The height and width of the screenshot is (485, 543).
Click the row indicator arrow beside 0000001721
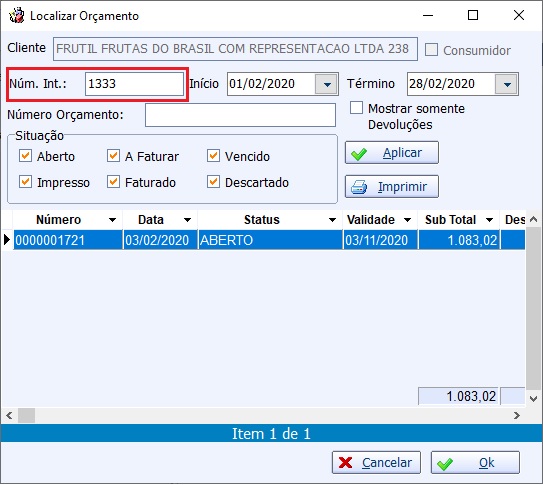click(7, 240)
